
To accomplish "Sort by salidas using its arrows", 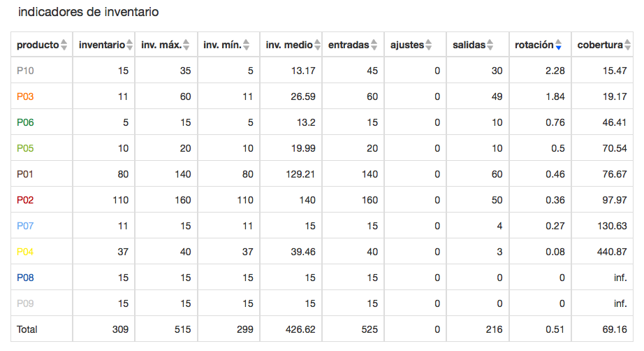I will coord(490,45).
